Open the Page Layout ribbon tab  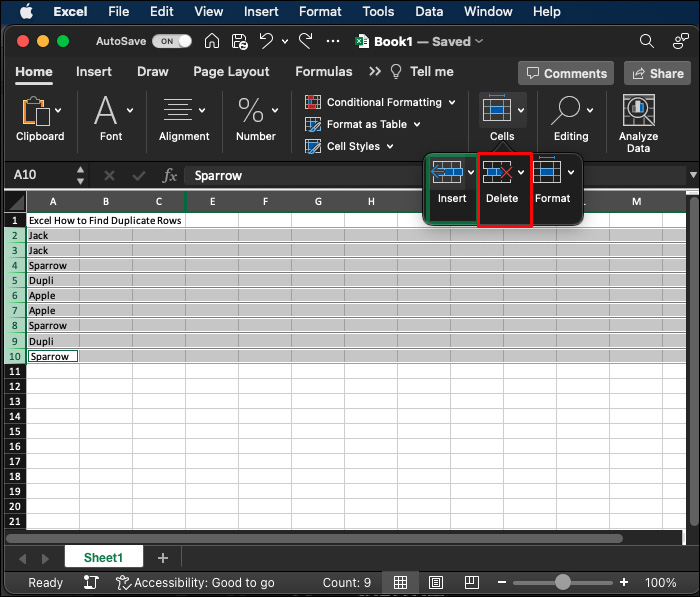tap(231, 72)
